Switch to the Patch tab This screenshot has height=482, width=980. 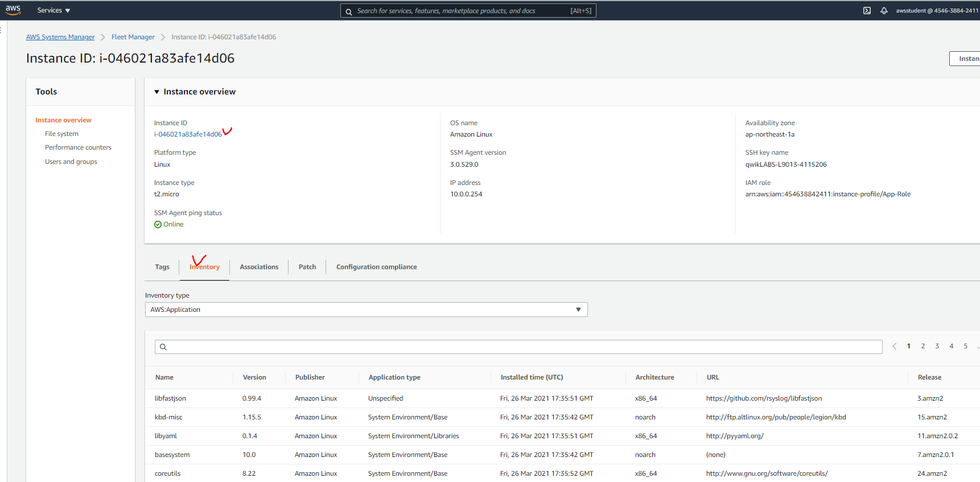point(307,267)
